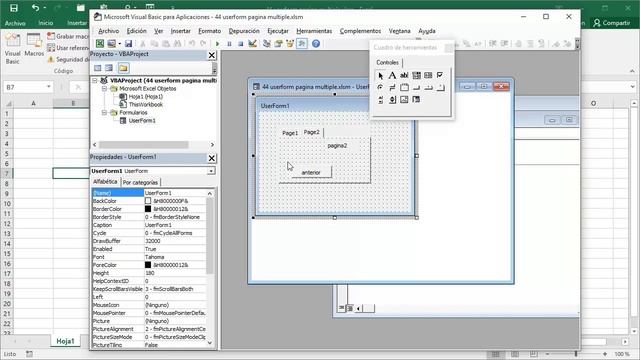Collapse the Microsoft Excel Objetos folder

pos(104,89)
